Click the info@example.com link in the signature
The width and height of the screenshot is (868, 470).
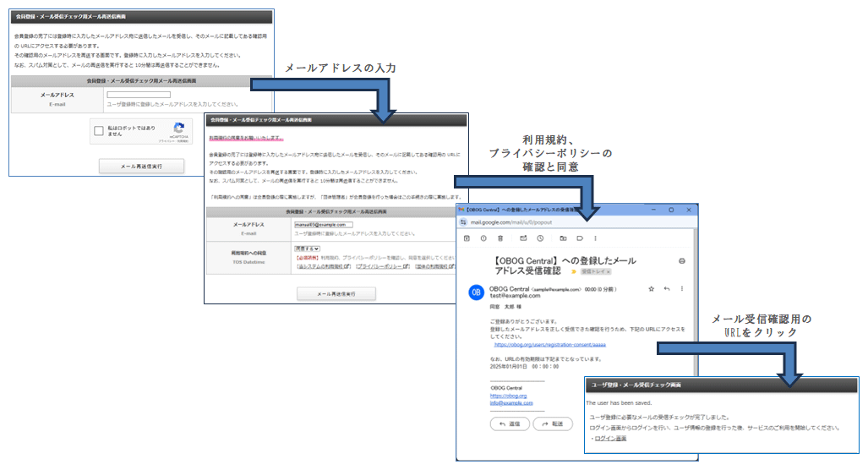pos(511,403)
